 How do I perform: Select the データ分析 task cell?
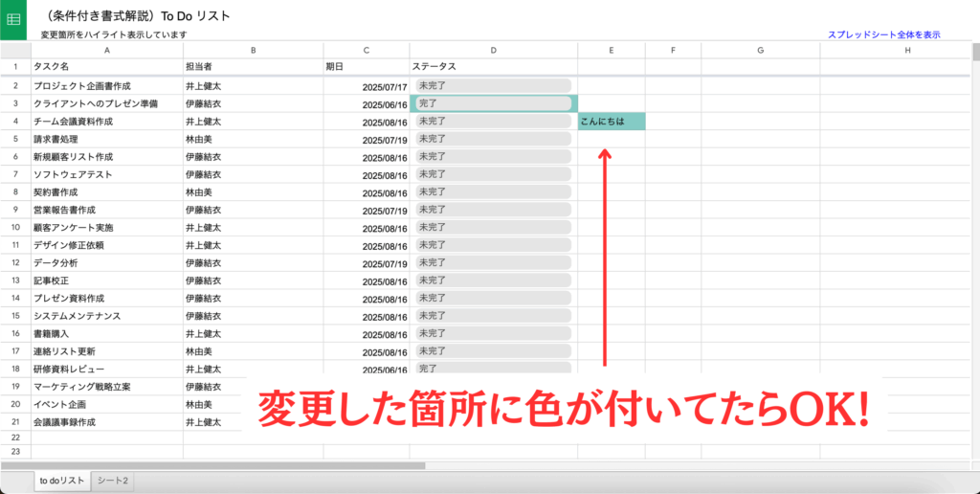(107, 262)
